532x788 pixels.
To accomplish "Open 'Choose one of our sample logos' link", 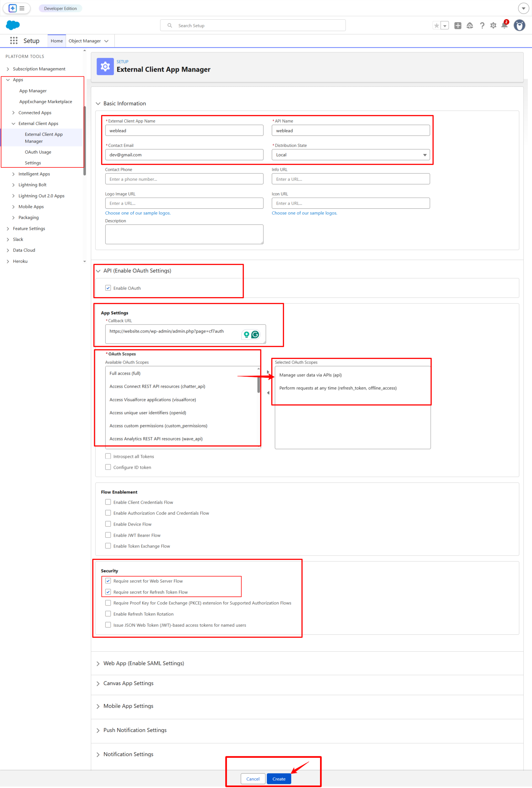I will (x=138, y=213).
